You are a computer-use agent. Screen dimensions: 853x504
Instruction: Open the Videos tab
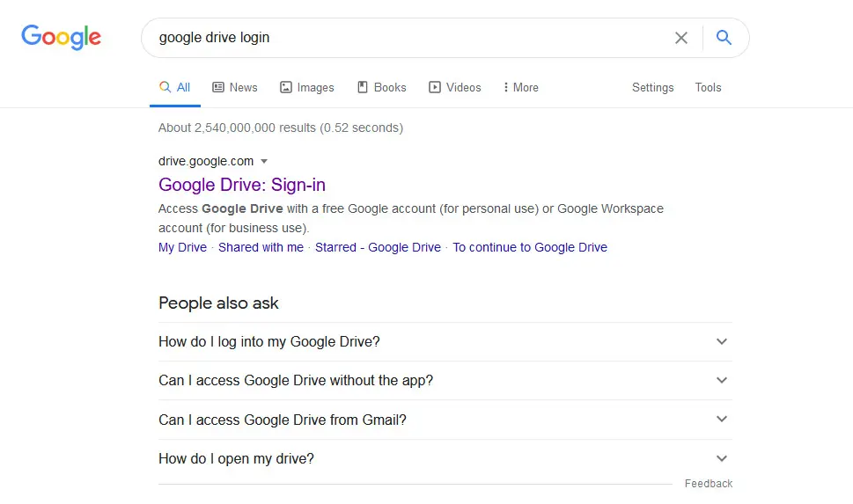tap(455, 88)
